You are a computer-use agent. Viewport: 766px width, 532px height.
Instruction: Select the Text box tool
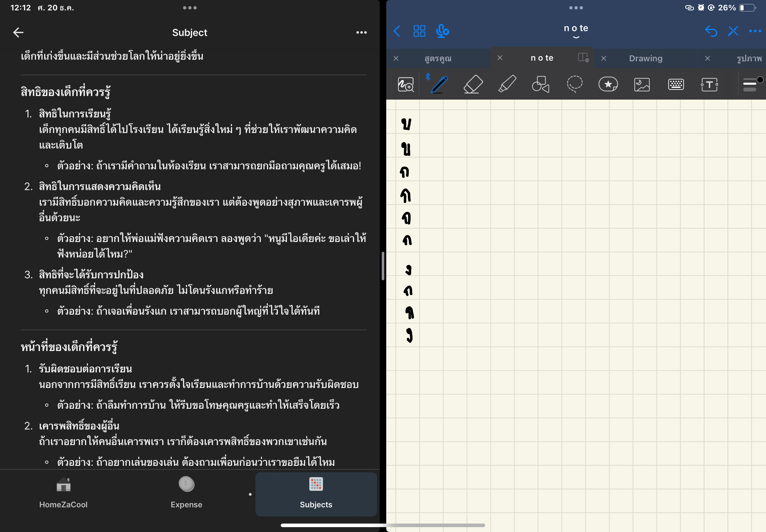click(709, 84)
